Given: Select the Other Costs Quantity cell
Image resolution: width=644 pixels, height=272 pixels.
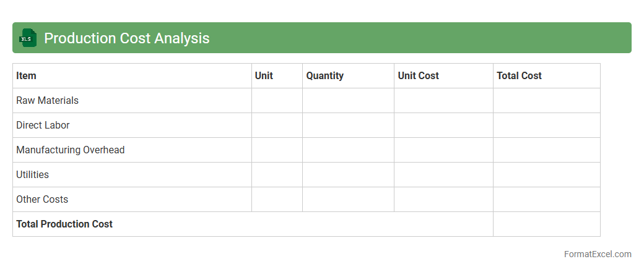Looking at the screenshot, I should coord(348,199).
